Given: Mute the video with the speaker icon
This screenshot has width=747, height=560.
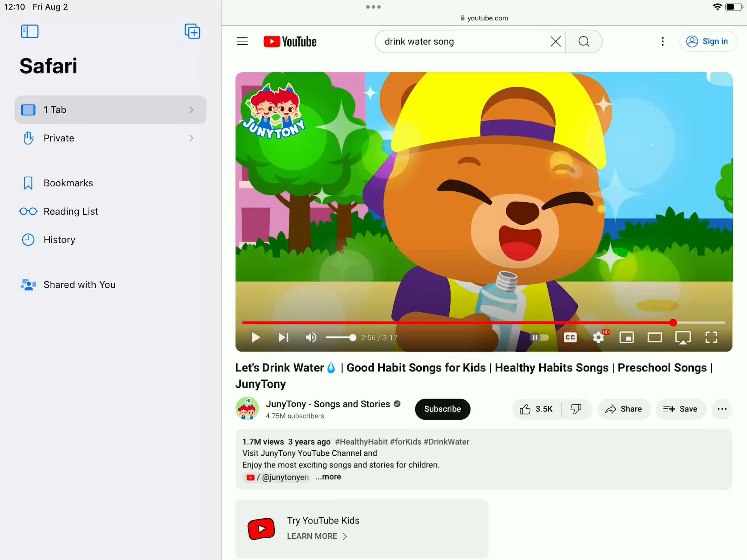Looking at the screenshot, I should 311,338.
